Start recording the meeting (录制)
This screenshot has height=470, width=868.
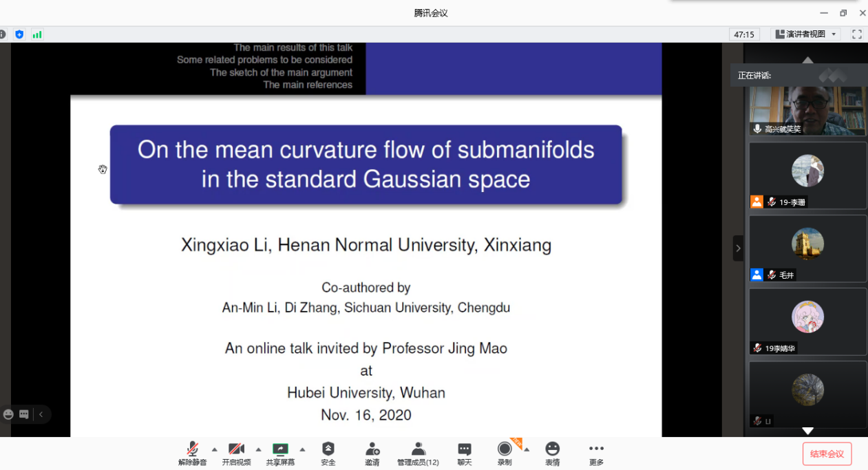pos(505,453)
